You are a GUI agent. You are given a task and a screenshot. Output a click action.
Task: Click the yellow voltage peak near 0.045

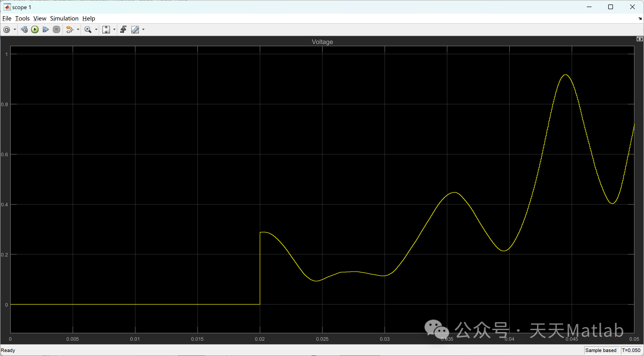pyautogui.click(x=565, y=75)
